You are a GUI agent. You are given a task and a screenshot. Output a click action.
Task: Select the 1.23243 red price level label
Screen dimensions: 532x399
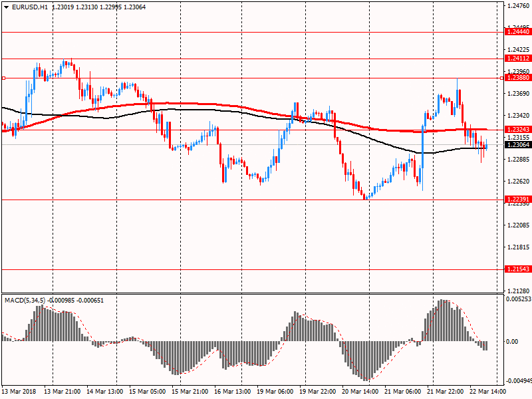point(518,130)
